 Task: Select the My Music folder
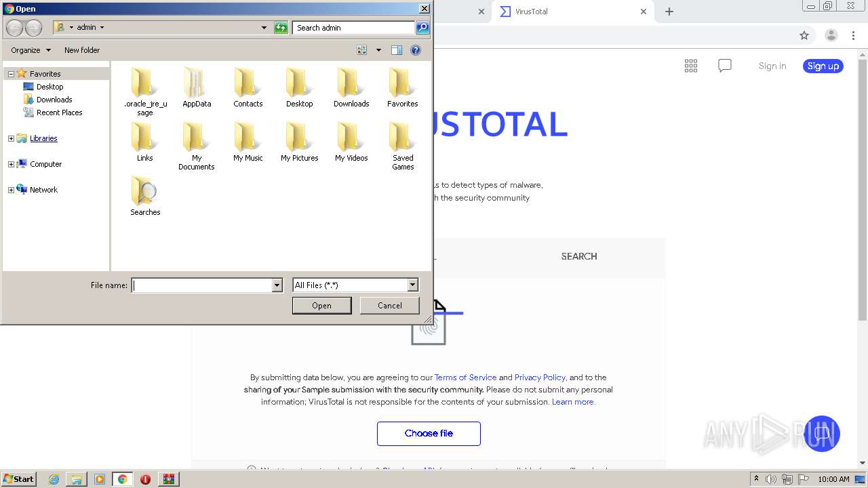coord(248,142)
